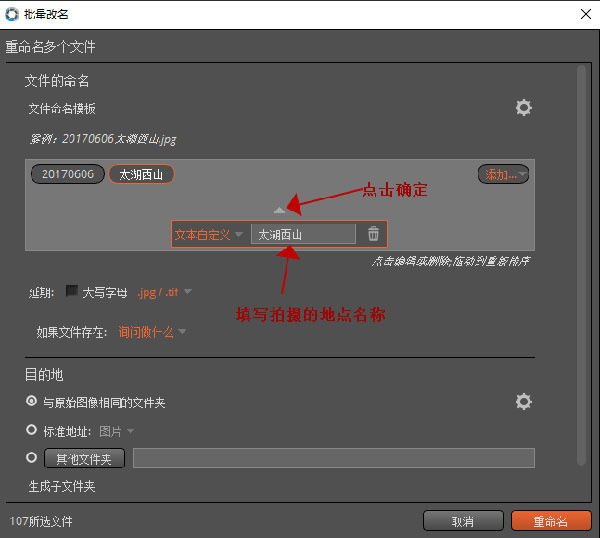Viewport: 600px width, 538px height.
Task: Toggle the 大写字母 uppercase extension checkbox
Action: click(72, 291)
